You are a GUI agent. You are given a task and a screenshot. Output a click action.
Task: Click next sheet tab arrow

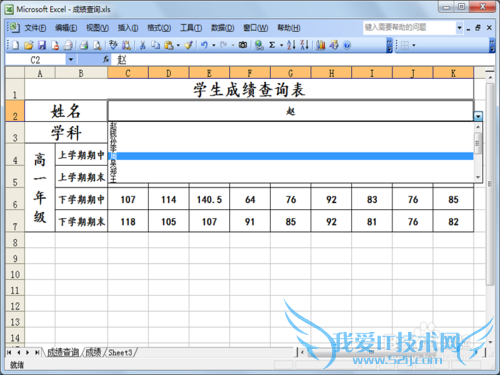tap(28, 352)
